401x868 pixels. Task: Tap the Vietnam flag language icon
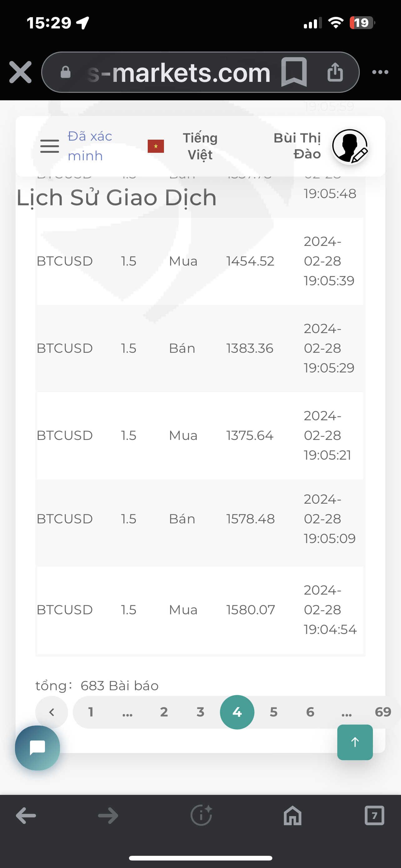(x=156, y=146)
